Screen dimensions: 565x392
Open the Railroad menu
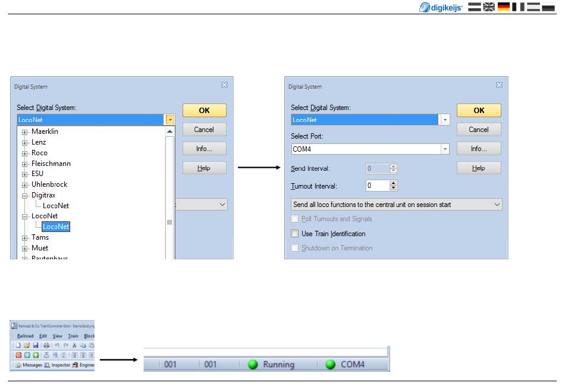[25, 336]
